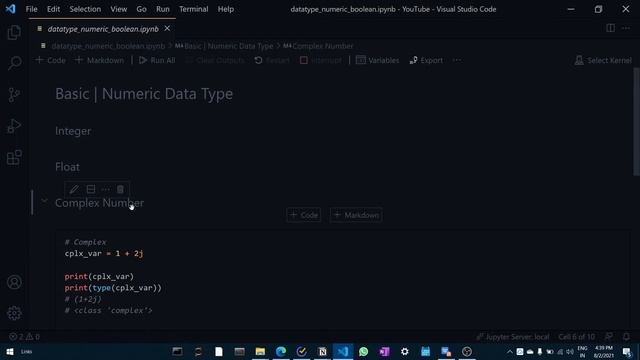Insert Code cell below Complex Number
Image resolution: width=640 pixels, height=360 pixels.
pos(304,215)
